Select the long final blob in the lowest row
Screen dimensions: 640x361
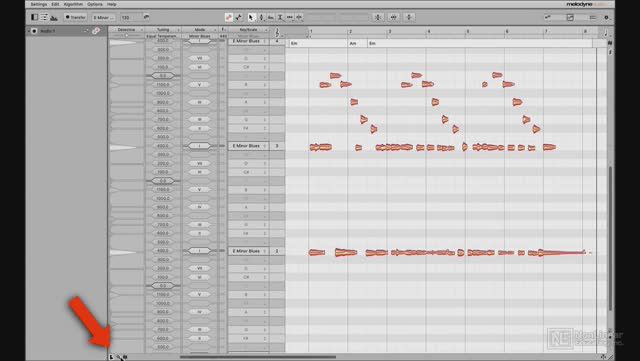[561, 253]
